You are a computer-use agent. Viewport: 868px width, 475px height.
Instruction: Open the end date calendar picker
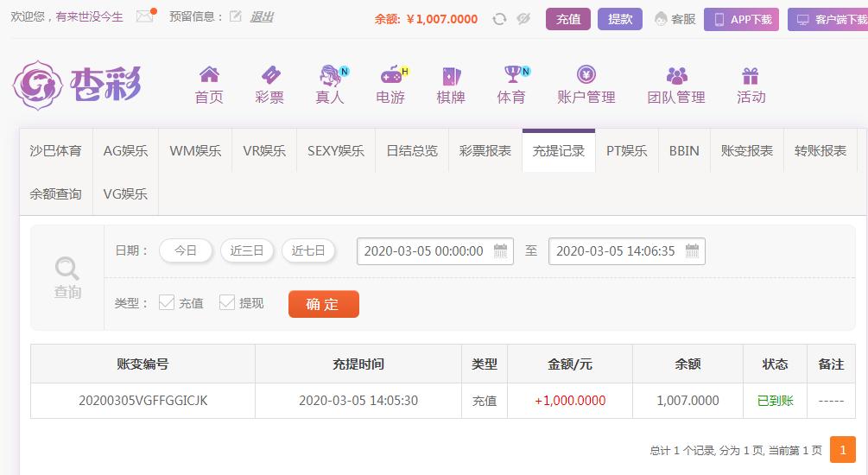[x=692, y=250]
